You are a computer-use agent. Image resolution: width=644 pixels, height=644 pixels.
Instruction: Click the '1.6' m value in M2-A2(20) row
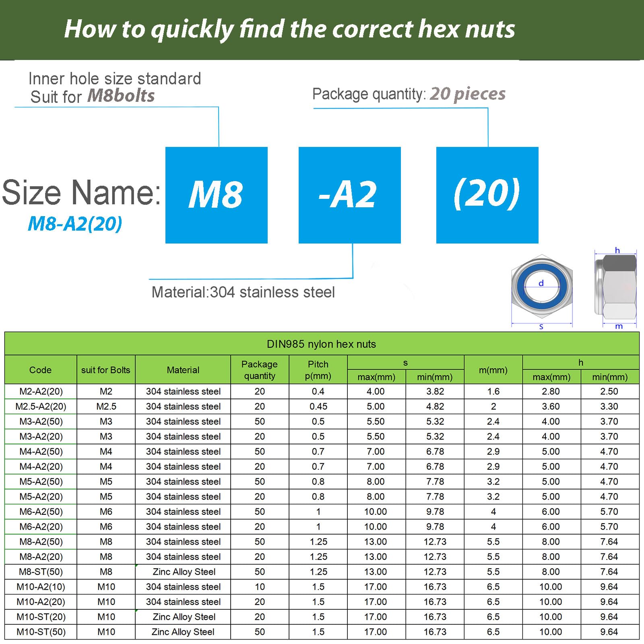pyautogui.click(x=493, y=392)
